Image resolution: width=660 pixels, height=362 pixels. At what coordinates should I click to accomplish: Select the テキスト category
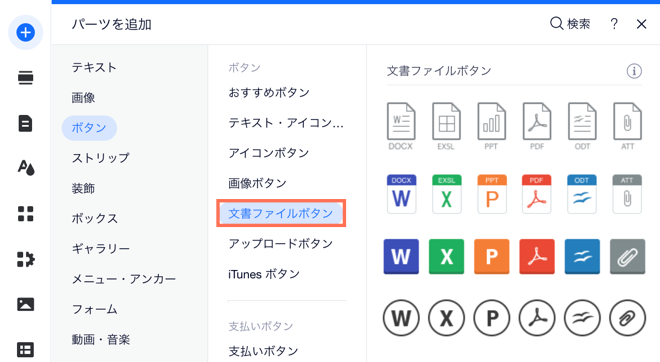(94, 67)
